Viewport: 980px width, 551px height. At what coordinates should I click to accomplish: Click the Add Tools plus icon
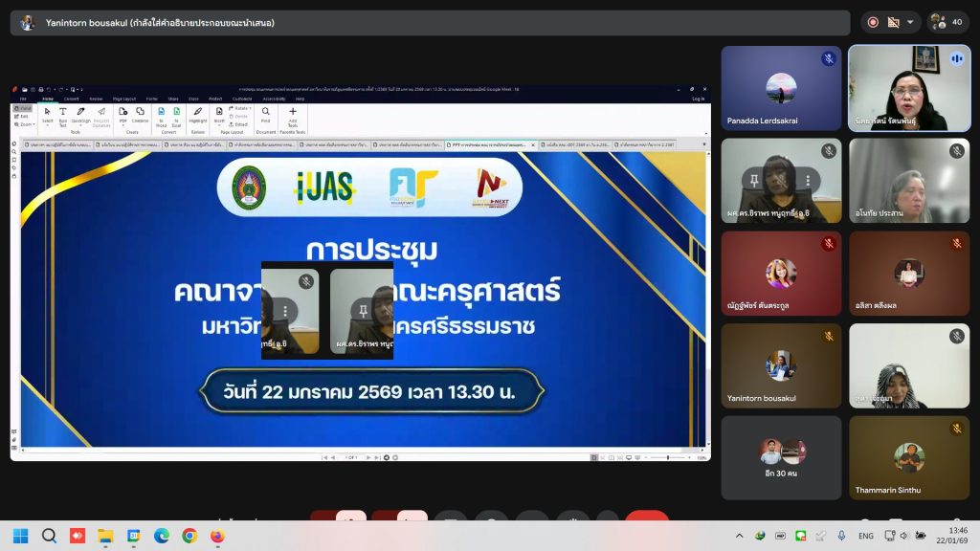(292, 114)
